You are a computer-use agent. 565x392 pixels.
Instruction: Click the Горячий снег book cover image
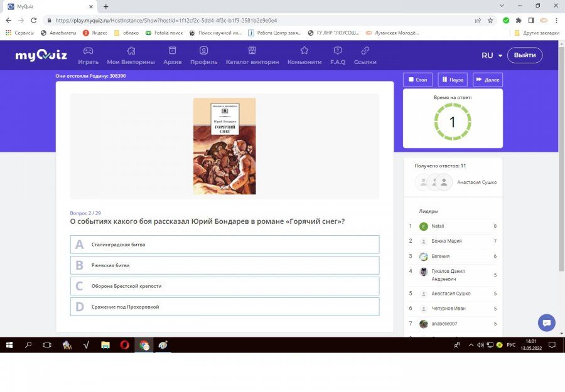coord(224,146)
